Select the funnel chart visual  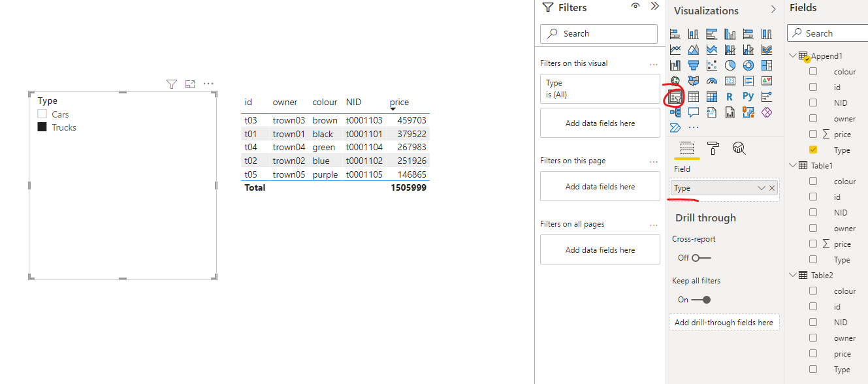pos(693,65)
